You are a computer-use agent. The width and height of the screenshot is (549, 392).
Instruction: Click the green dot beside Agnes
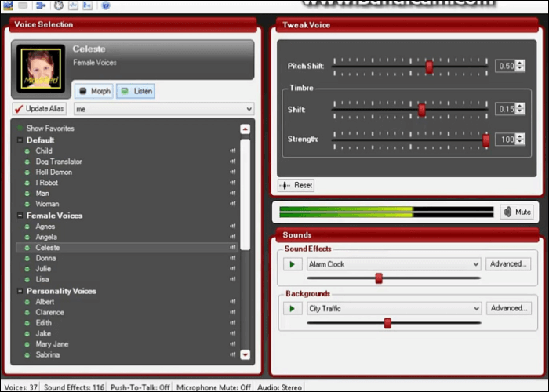click(27, 227)
